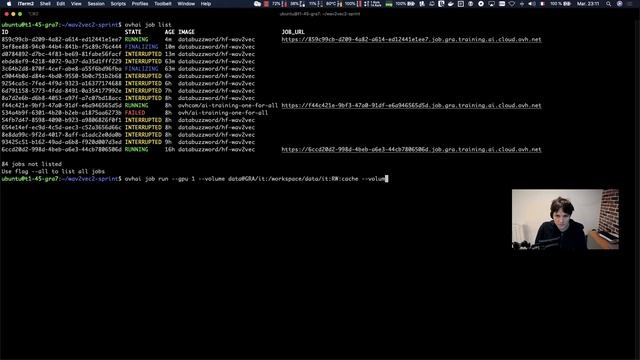Click the date and time Mar. 23:11
Screen dimensions: 640x360
pos(588,4)
